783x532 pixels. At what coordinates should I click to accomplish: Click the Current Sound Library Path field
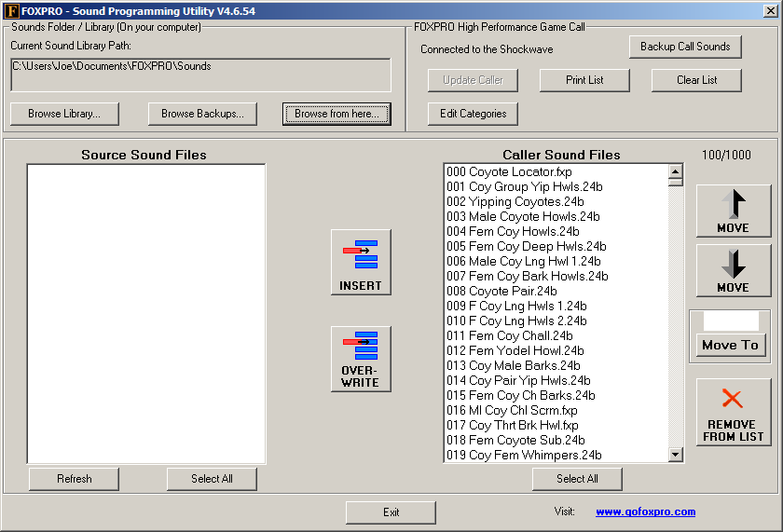(x=200, y=75)
